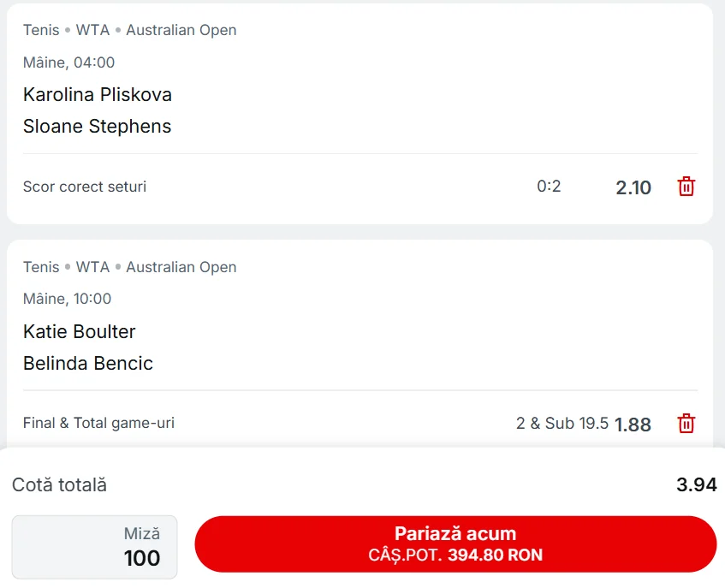This screenshot has width=725, height=588.
Task: Click Karolina Pliskova player name
Action: tap(97, 94)
